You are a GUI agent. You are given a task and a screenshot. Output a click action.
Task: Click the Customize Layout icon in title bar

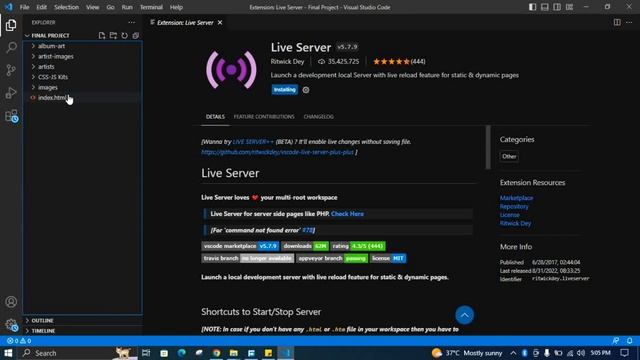tap(569, 7)
